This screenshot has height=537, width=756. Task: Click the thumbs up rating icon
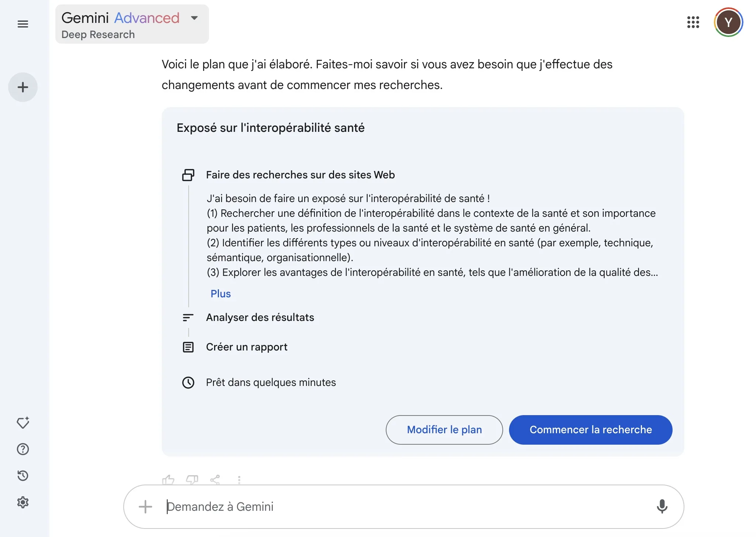168,479
